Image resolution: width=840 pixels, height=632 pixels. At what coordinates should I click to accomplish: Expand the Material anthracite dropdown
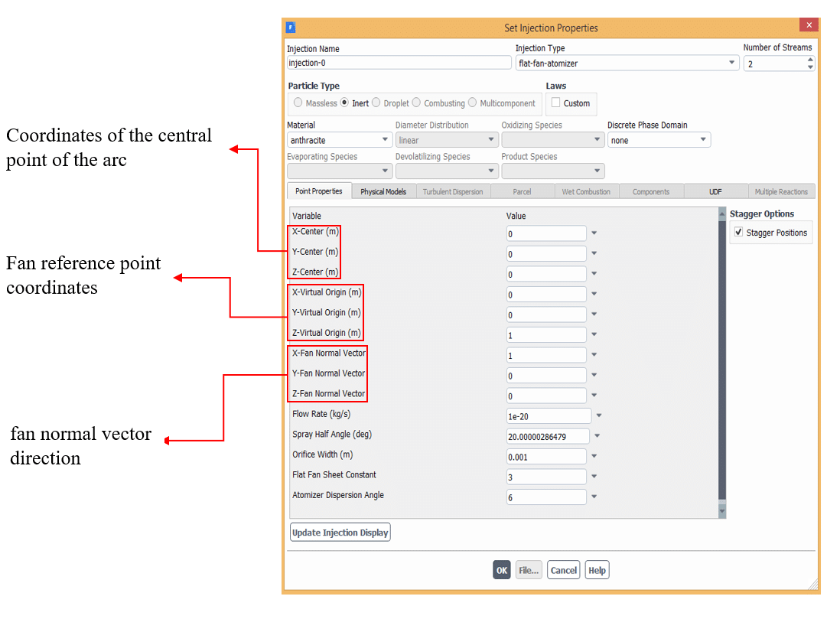(340, 141)
